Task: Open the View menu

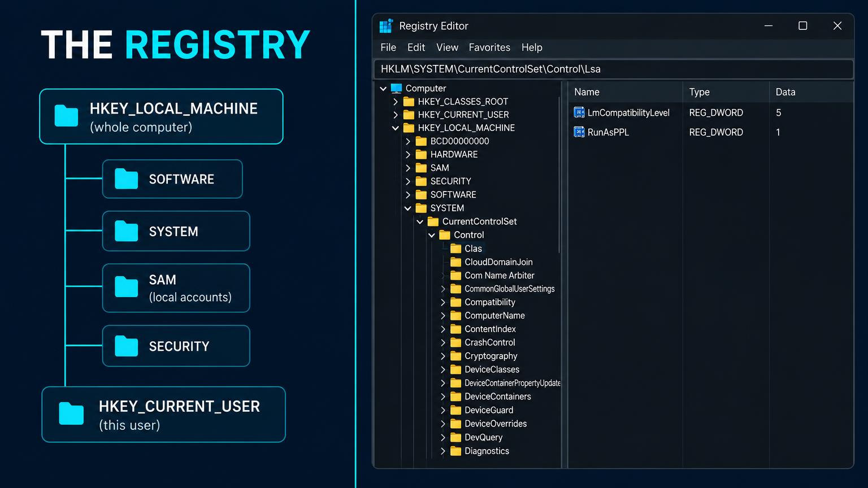Action: point(447,47)
